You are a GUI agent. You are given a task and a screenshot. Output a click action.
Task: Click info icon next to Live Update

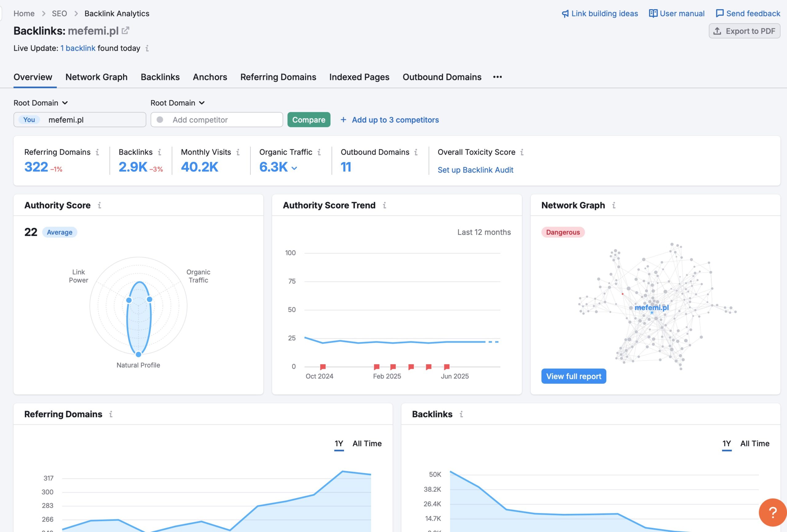point(147,48)
